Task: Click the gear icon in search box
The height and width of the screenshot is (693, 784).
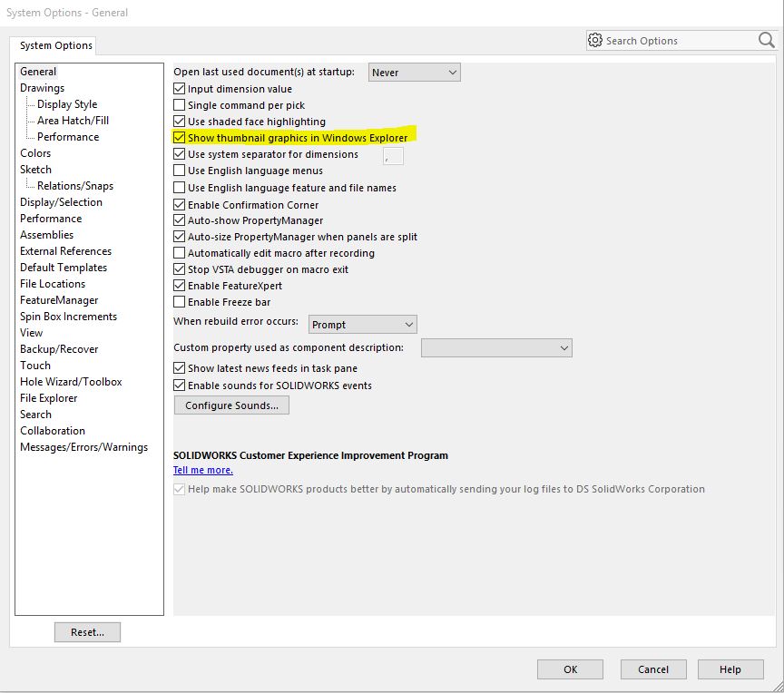Action: 595,40
